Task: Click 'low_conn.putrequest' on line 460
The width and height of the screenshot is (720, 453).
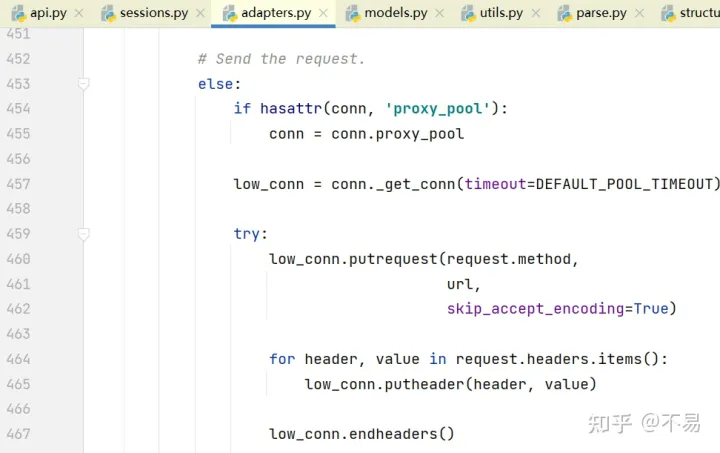Action: point(353,259)
